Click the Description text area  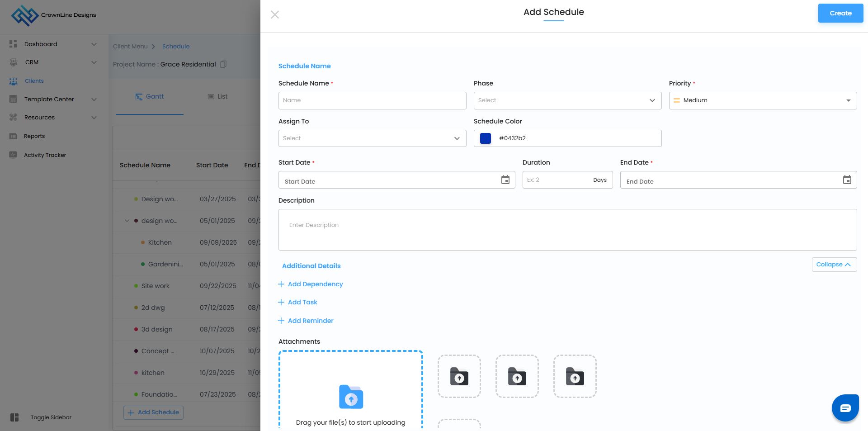567,230
